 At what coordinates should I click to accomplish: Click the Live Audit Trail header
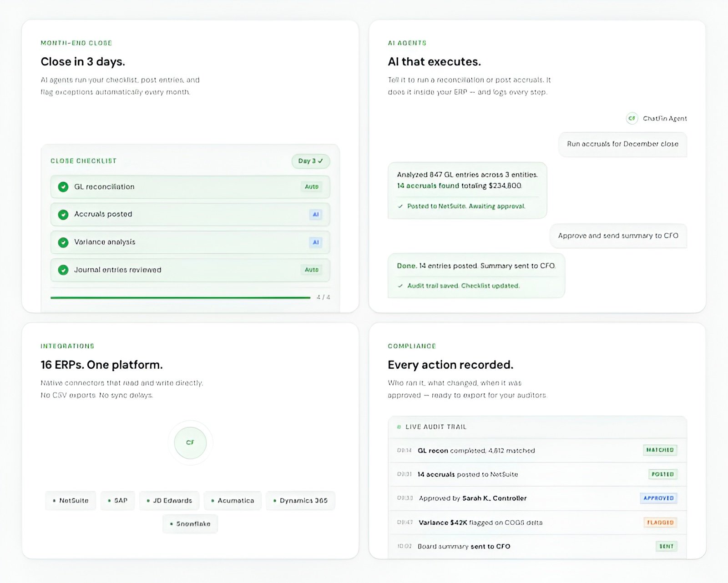[435, 427]
